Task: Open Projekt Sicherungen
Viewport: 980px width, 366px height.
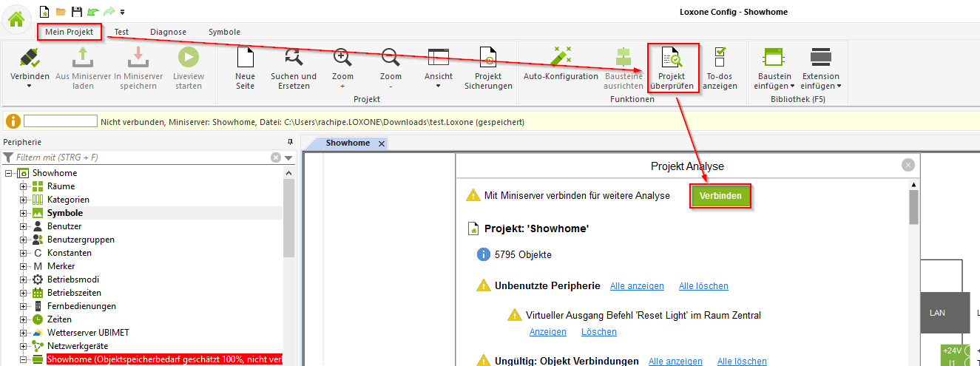Action: click(488, 68)
